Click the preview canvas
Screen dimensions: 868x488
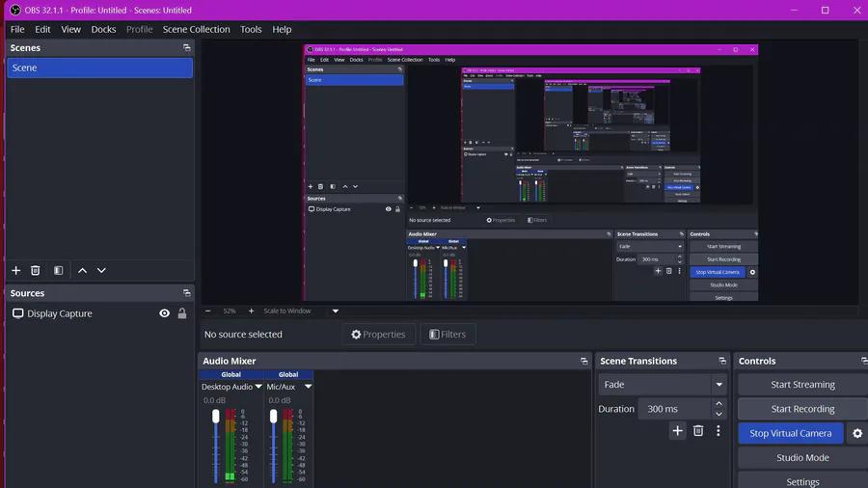(x=530, y=173)
